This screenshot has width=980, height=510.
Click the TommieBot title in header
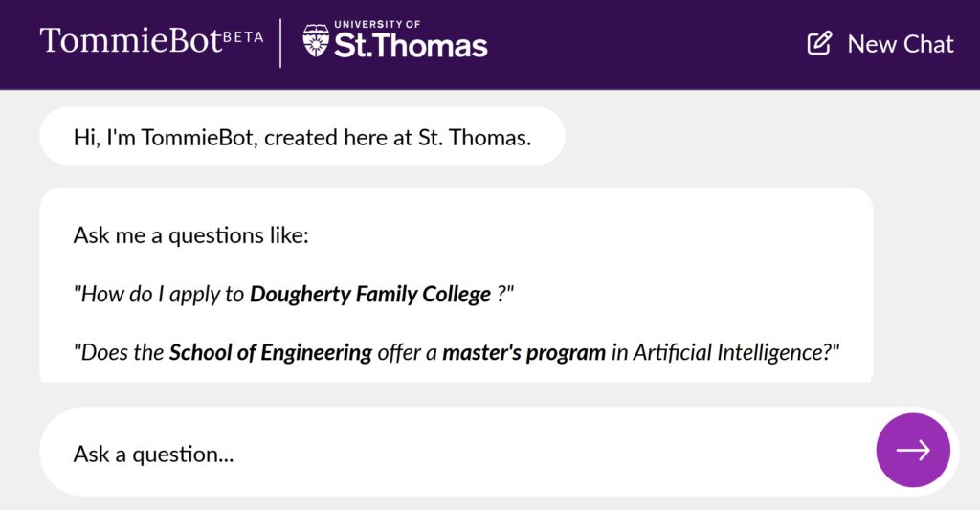[x=130, y=42]
